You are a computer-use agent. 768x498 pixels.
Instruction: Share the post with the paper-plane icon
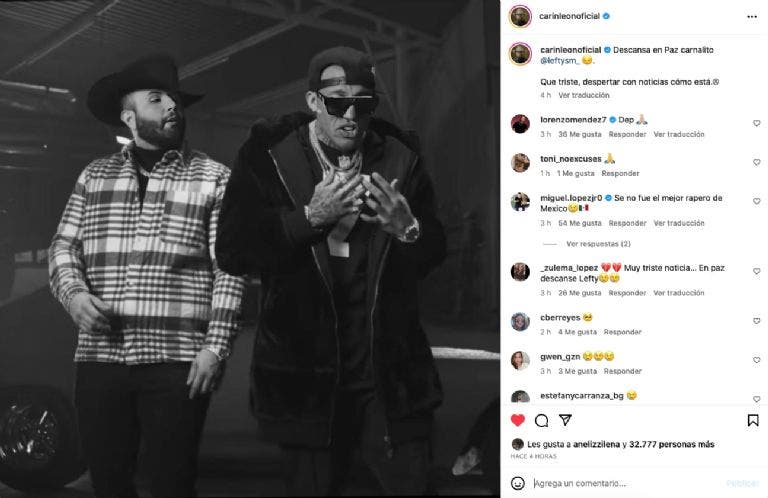[565, 420]
